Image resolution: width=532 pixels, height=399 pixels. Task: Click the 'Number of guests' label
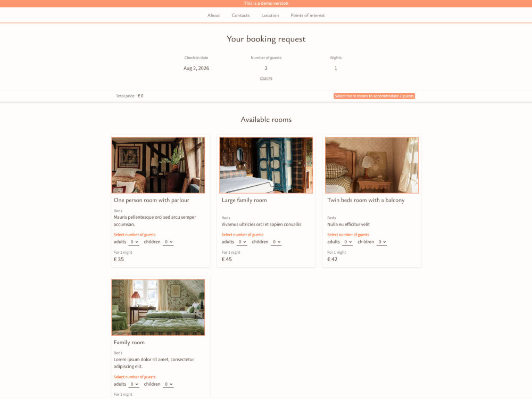pos(266,57)
